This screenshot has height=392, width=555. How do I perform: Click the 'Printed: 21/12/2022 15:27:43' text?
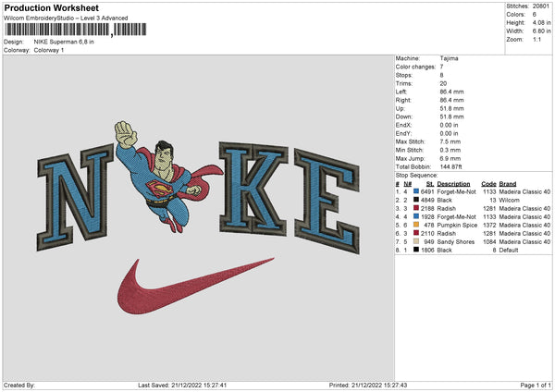[368, 385]
